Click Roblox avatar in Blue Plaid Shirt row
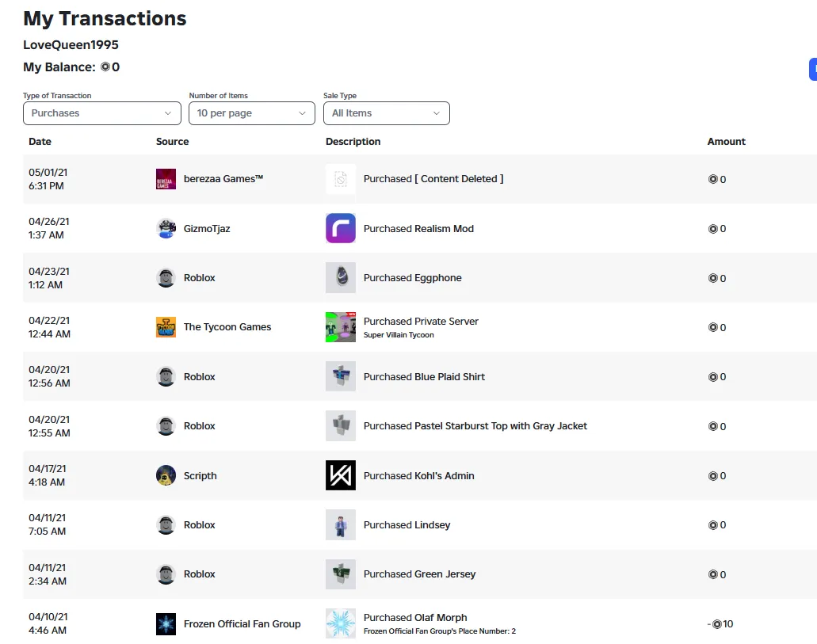Image resolution: width=817 pixels, height=644 pixels. tap(166, 377)
